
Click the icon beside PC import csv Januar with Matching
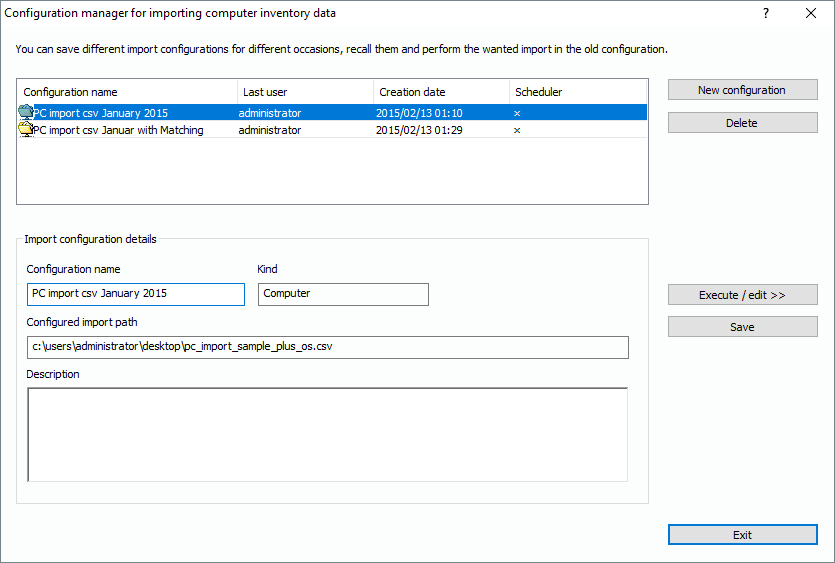[x=26, y=130]
